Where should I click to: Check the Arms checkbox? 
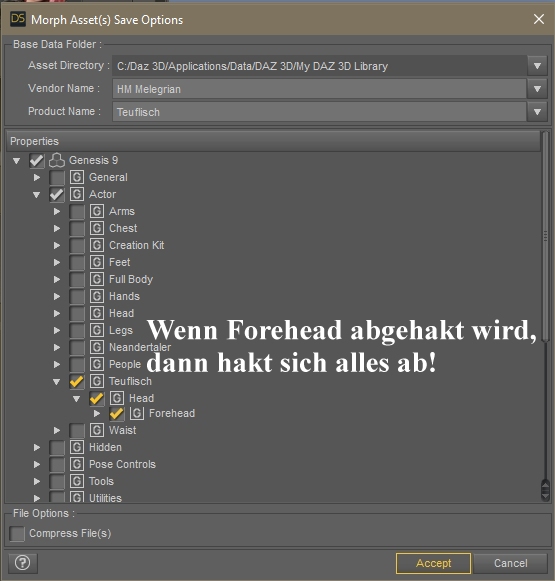[x=77, y=212]
